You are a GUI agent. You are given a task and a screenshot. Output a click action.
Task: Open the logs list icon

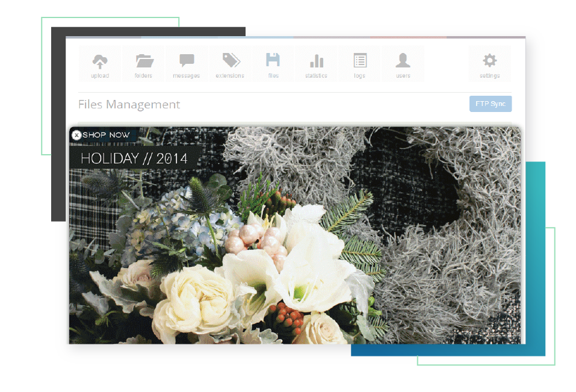click(x=360, y=61)
